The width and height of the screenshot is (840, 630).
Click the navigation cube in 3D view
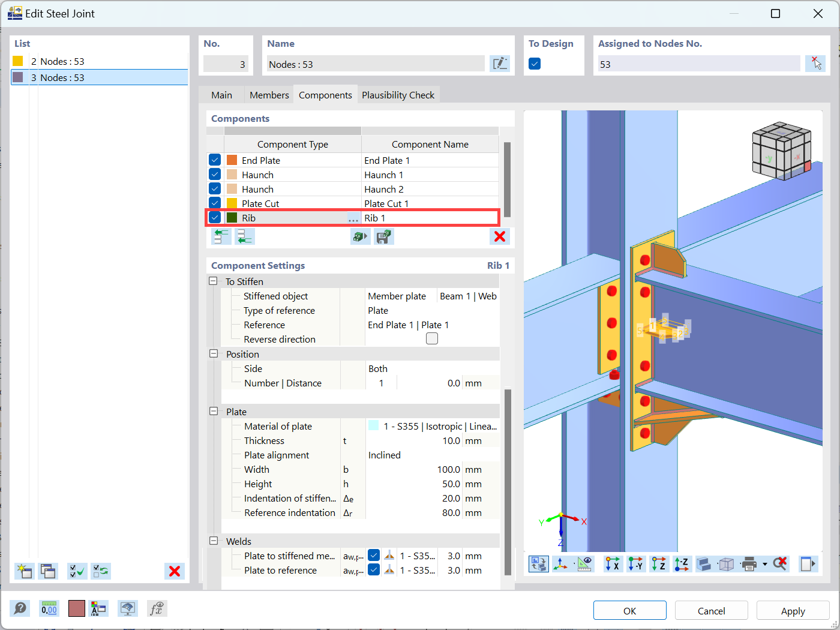click(782, 151)
